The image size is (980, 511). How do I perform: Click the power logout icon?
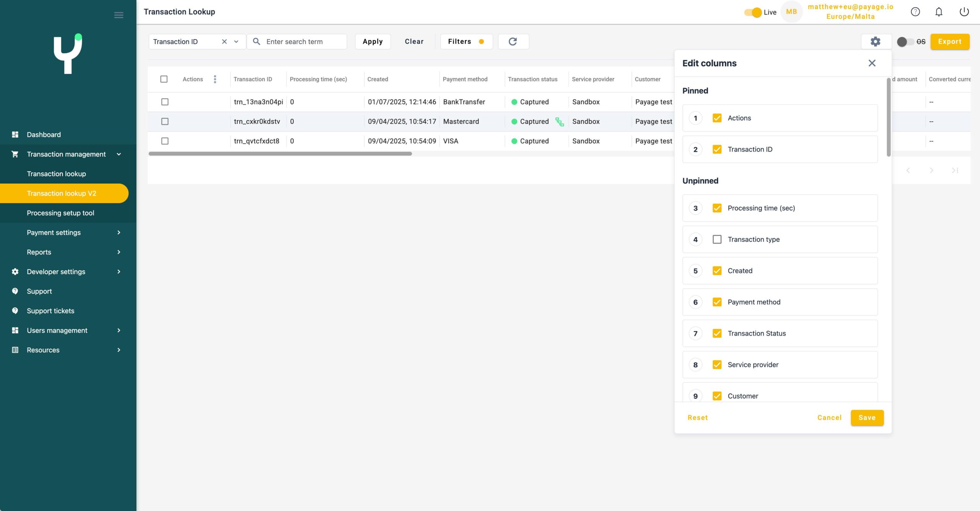click(964, 12)
